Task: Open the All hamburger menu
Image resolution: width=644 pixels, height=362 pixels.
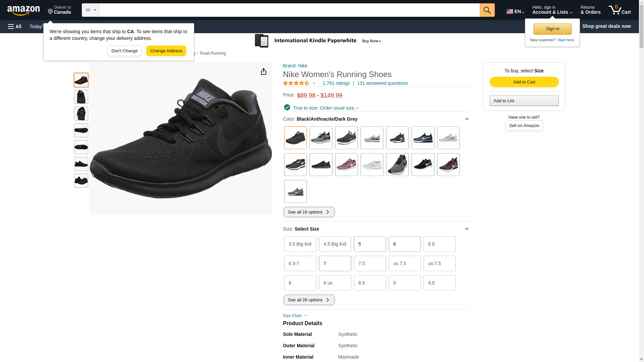Action: [x=15, y=26]
